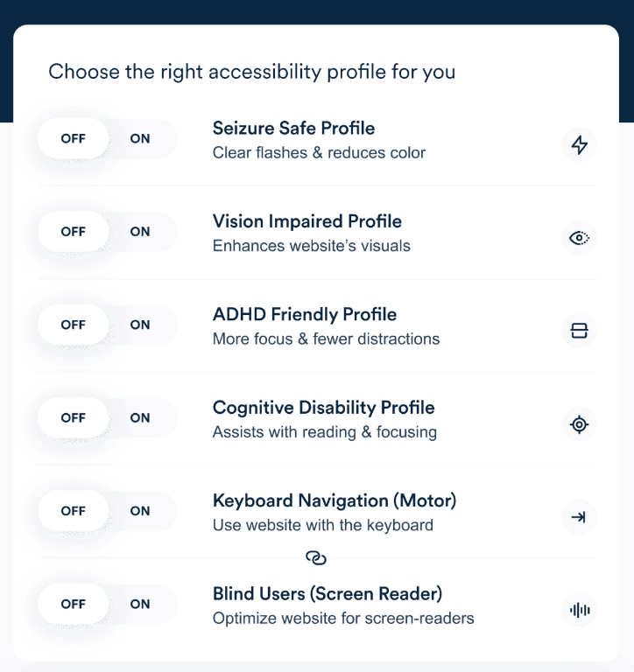Enable Keyboard Navigation by pressing ON

(x=140, y=511)
